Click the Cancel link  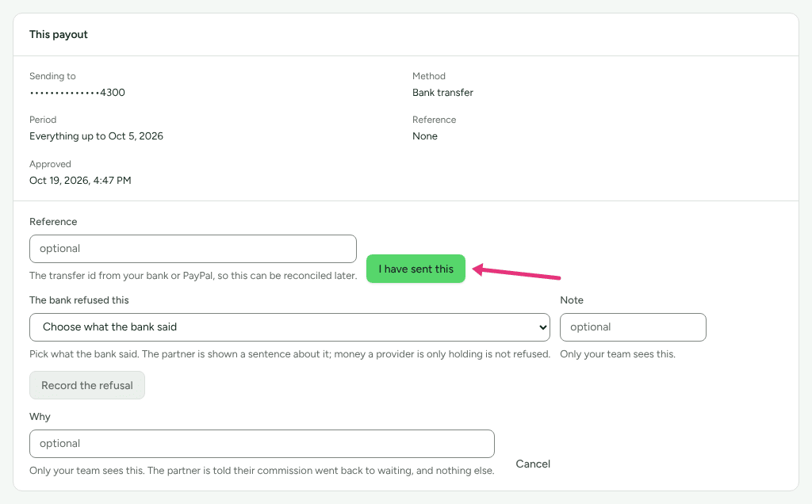[x=532, y=464]
